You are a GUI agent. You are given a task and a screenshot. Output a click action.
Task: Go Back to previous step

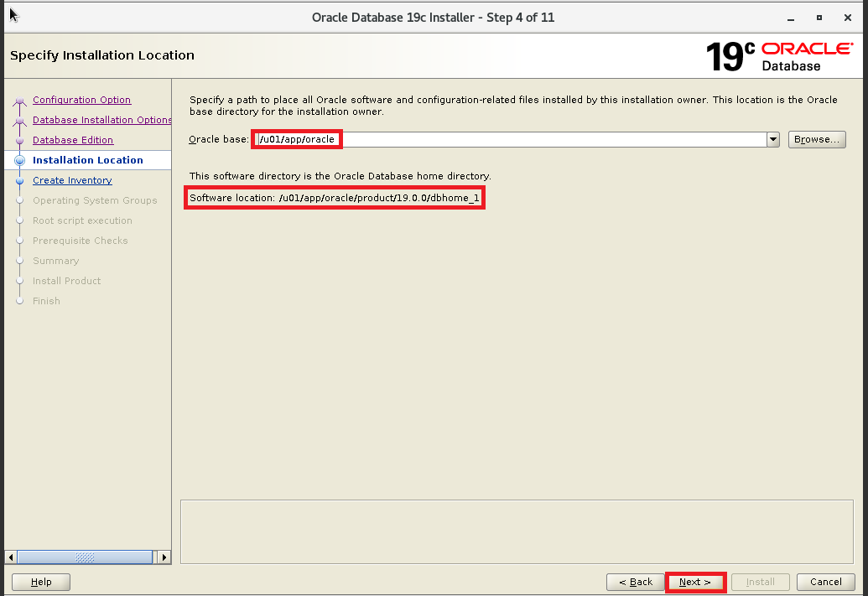(636, 582)
